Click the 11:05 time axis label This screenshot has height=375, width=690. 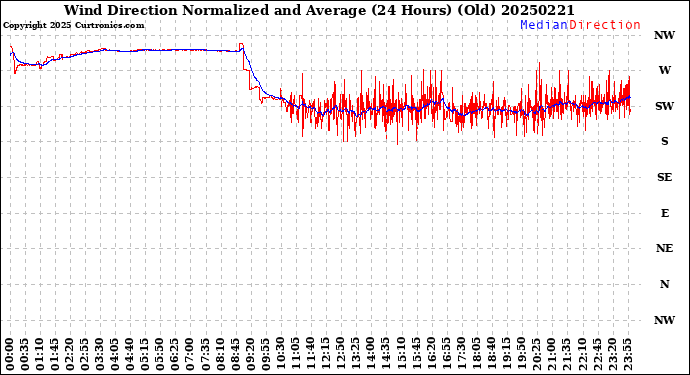click(295, 354)
